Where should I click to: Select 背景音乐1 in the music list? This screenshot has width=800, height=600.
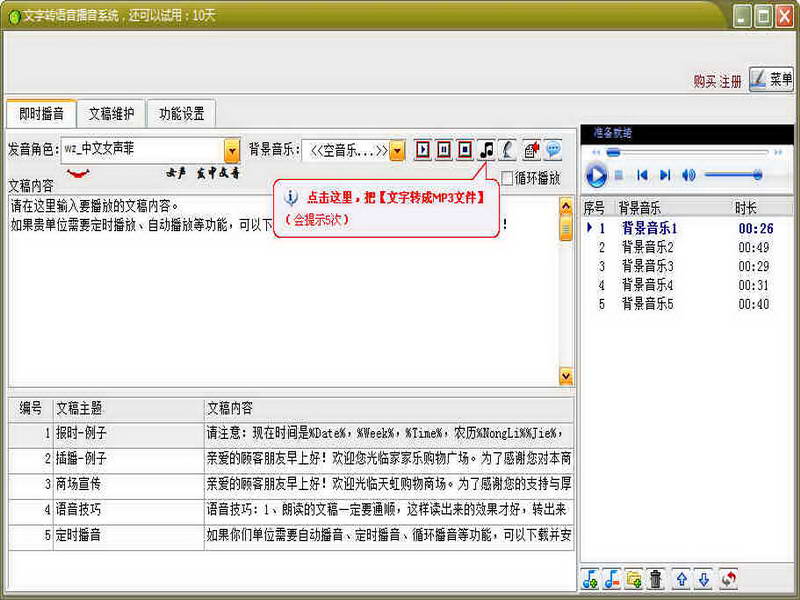tap(687, 228)
